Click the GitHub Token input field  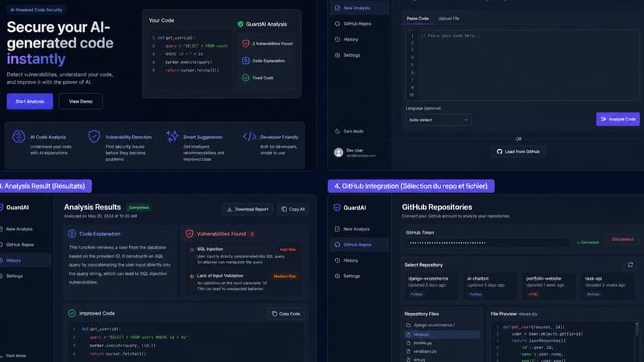pyautogui.click(x=488, y=242)
